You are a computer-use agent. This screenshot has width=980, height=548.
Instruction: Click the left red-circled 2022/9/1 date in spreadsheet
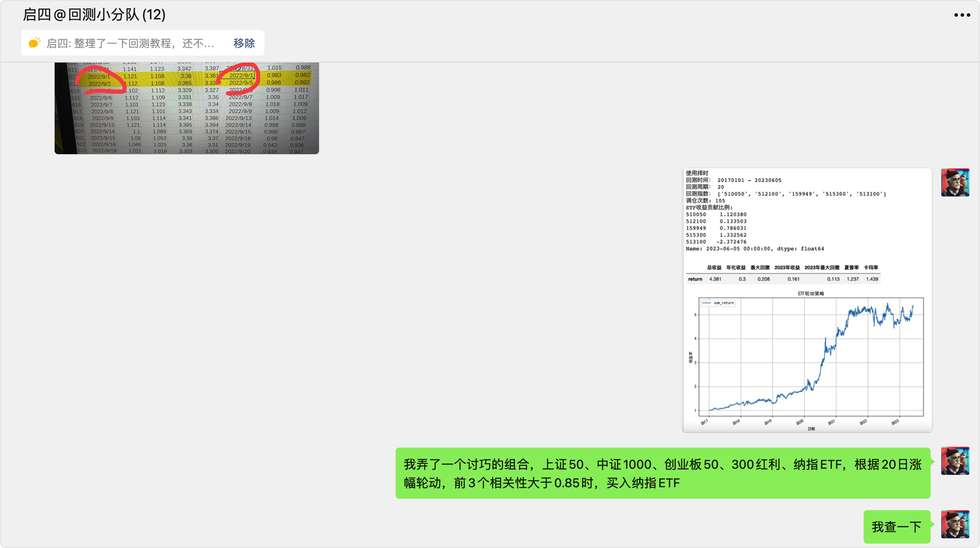tap(99, 77)
